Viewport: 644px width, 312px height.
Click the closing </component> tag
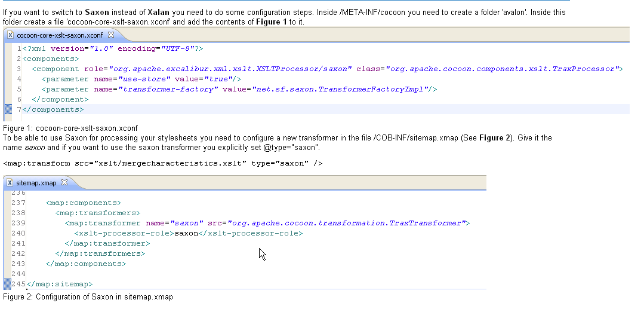(60, 99)
